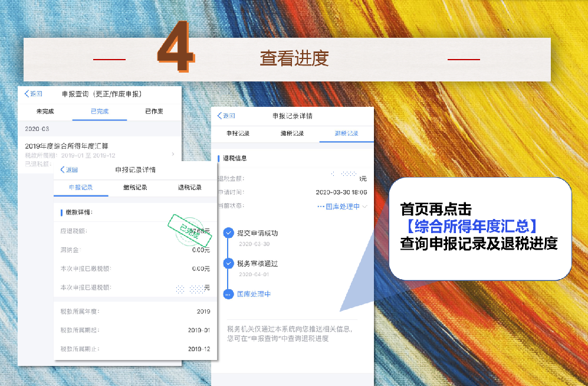Tap the 返回 back arrow in 申报查询 window

(33, 94)
